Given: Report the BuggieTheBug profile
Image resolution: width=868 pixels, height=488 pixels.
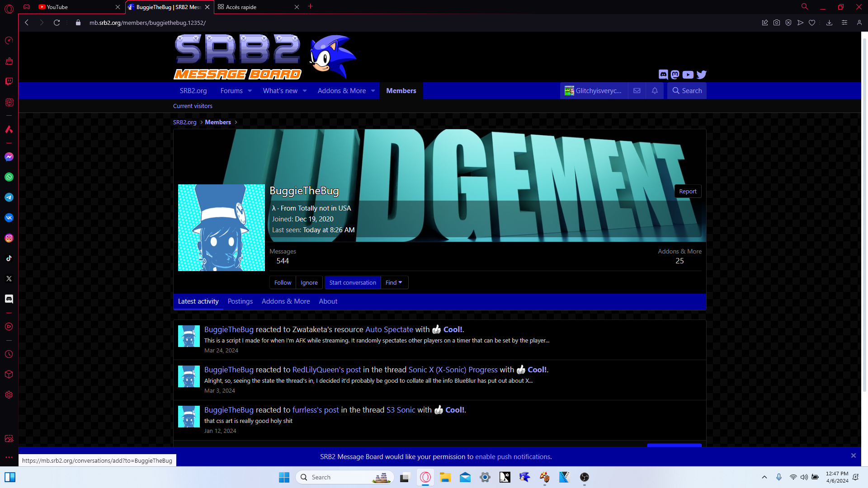Looking at the screenshot, I should (688, 192).
